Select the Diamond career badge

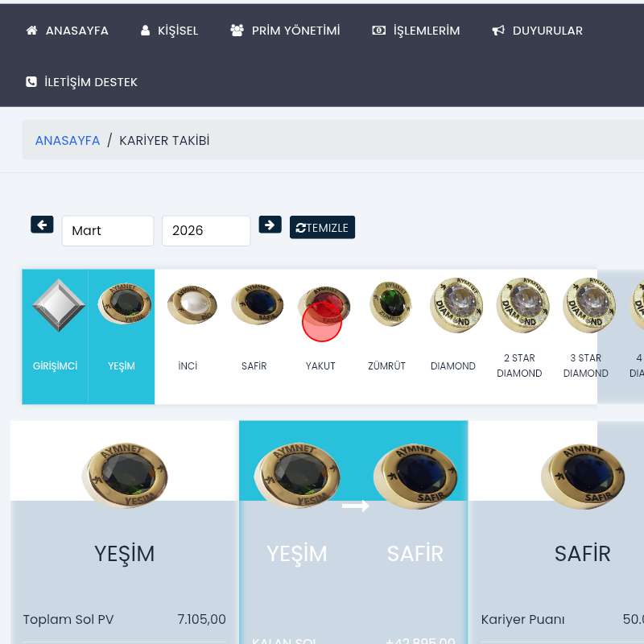coord(456,305)
